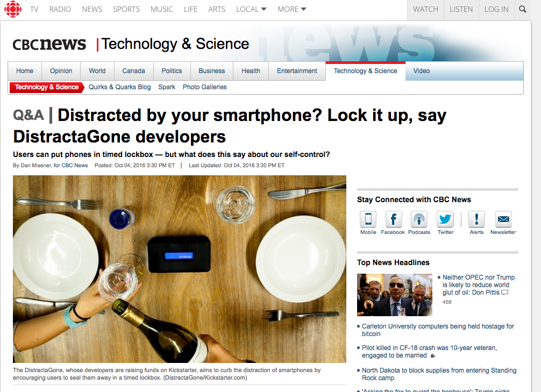This screenshot has height=392, width=541.
Task: Open the RADIO menu item
Action: click(60, 9)
